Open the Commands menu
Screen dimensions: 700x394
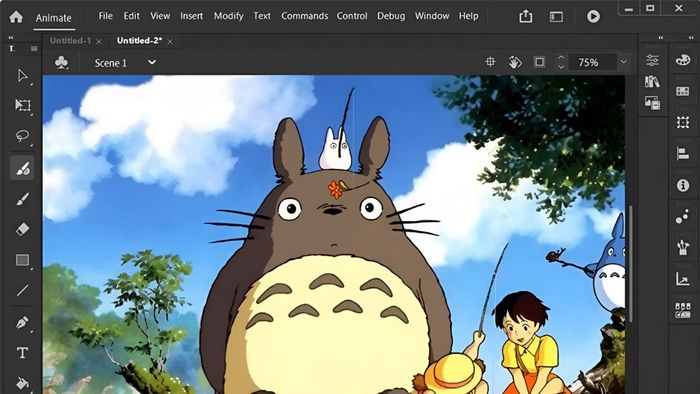(304, 16)
